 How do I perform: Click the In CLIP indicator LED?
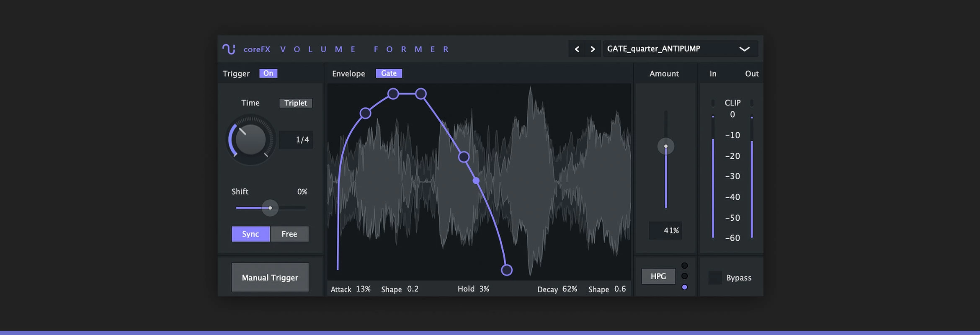713,103
